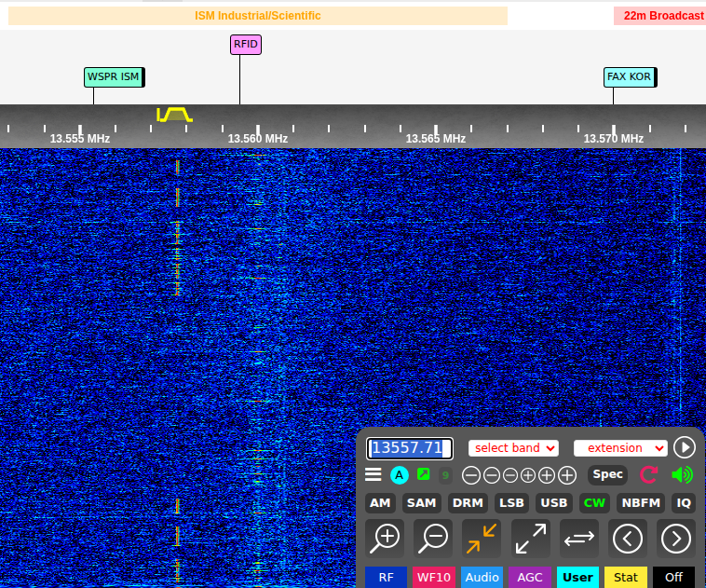The height and width of the screenshot is (588, 706).
Task: Click the orange zoom-to-band arrows icon
Action: click(482, 538)
